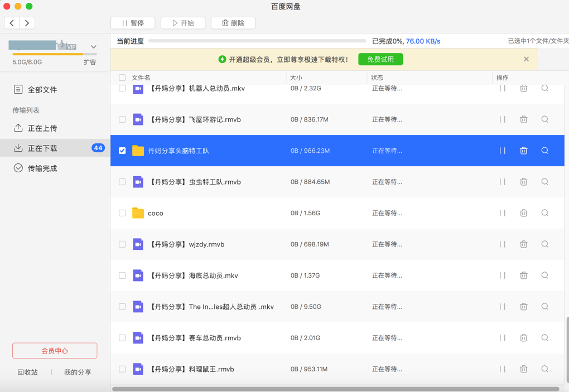Click size text 0B / 9.50G
The width and height of the screenshot is (569, 392).
point(306,307)
